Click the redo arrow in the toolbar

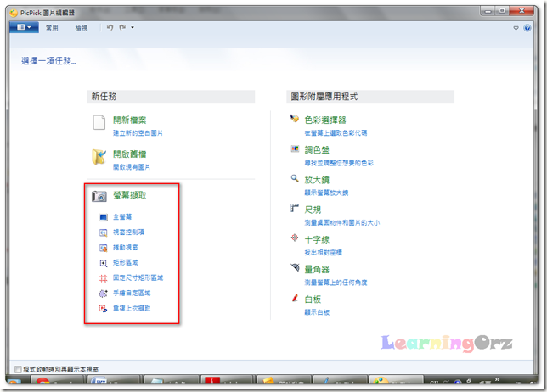point(122,27)
